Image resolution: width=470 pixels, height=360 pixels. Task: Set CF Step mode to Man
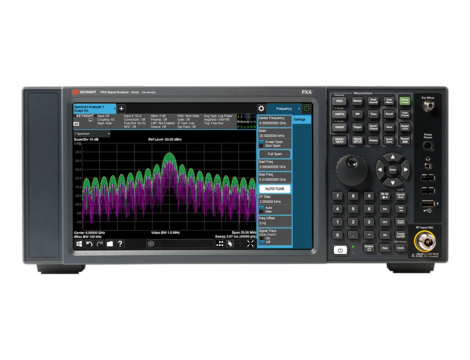click(x=266, y=211)
